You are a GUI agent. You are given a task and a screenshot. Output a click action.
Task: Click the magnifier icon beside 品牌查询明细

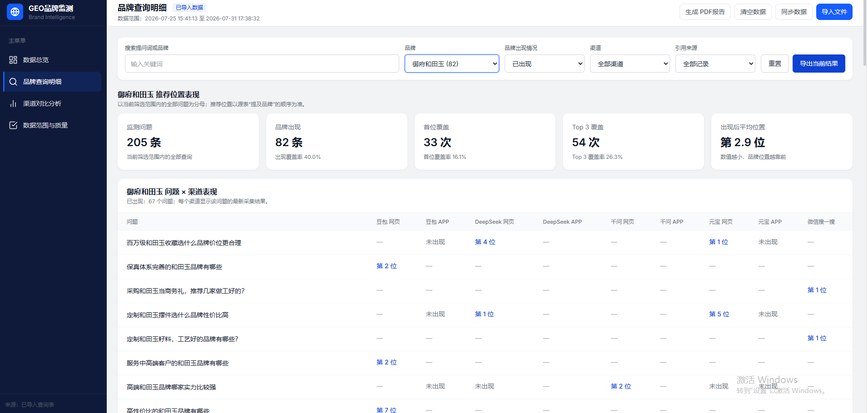pyautogui.click(x=13, y=82)
